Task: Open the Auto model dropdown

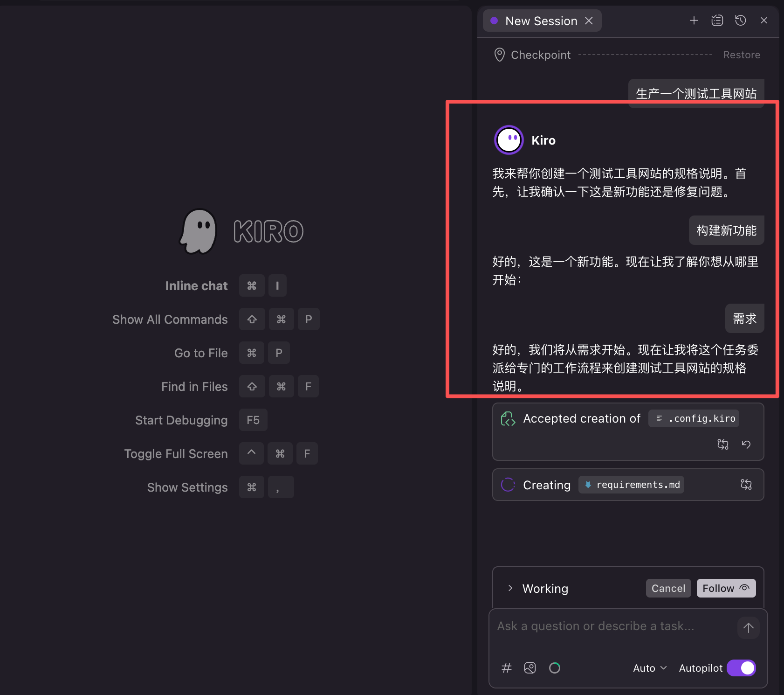Action: [x=649, y=667]
